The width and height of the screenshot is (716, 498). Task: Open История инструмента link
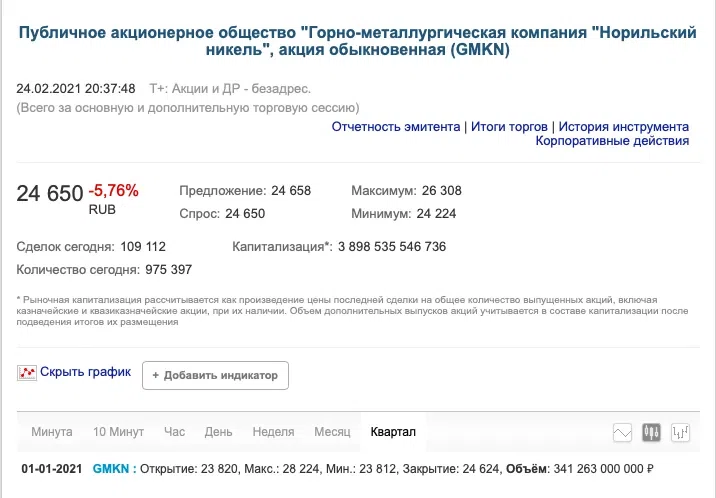coord(623,127)
